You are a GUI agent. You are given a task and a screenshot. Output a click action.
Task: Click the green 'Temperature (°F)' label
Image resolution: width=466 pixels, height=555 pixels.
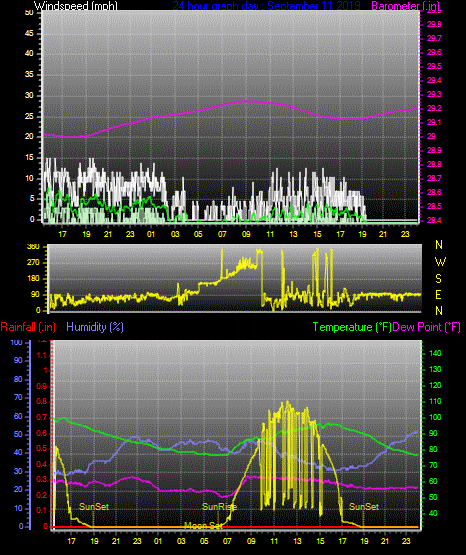tap(352, 327)
